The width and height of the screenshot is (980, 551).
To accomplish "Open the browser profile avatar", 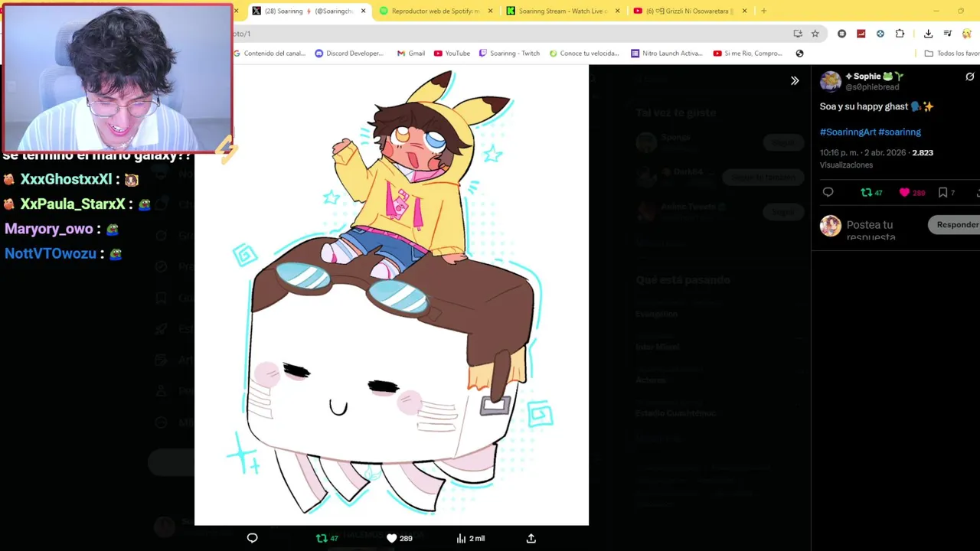I will click(x=967, y=34).
